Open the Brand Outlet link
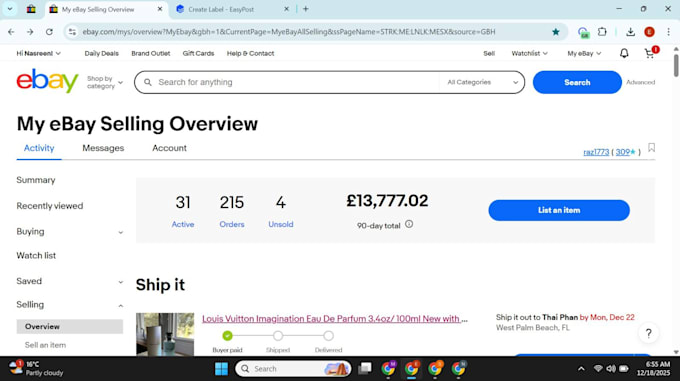This screenshot has width=680, height=381. point(150,53)
